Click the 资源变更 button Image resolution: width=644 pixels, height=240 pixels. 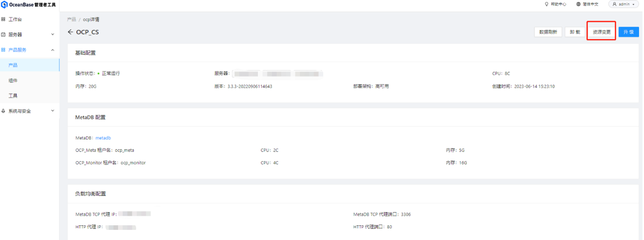tap(601, 32)
